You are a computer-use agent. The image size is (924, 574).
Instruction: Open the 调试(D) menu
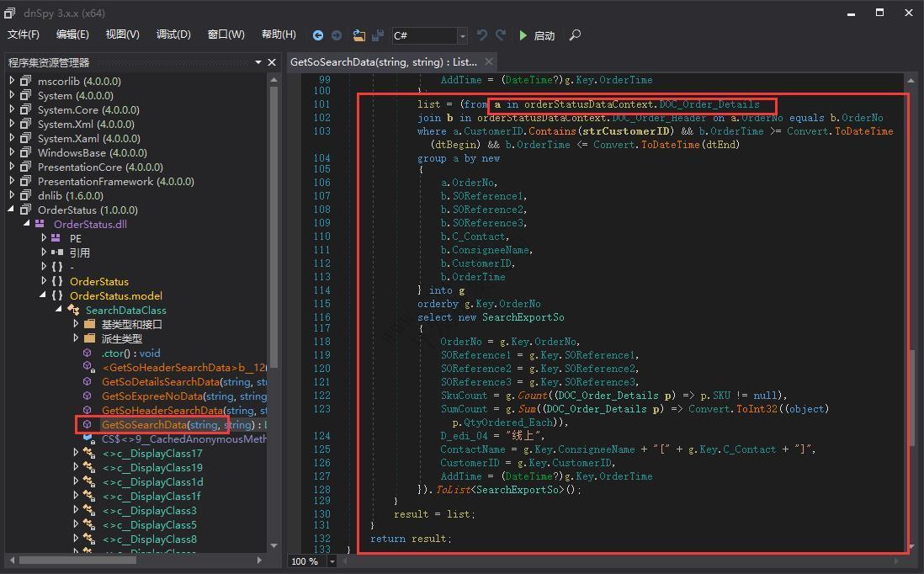tap(173, 35)
